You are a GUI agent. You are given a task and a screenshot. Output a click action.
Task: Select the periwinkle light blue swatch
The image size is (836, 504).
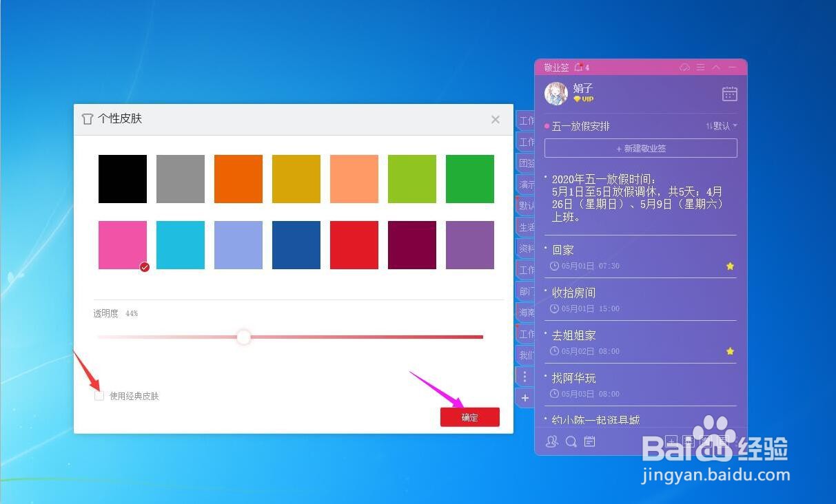click(238, 245)
